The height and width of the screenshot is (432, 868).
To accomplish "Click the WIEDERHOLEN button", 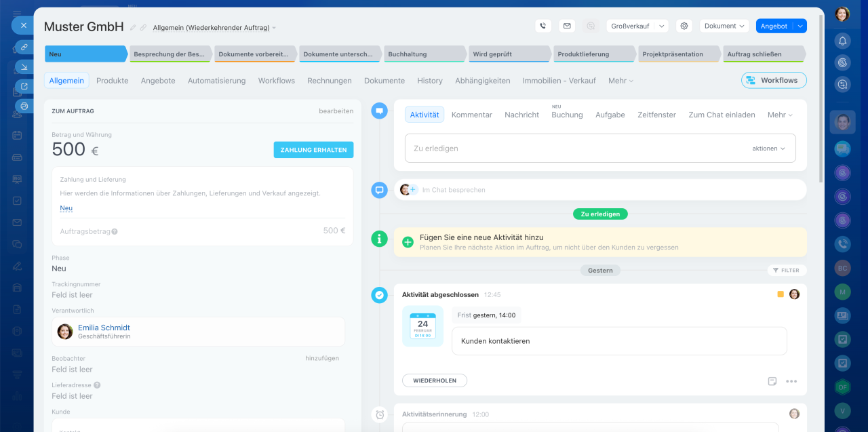I will [x=434, y=380].
